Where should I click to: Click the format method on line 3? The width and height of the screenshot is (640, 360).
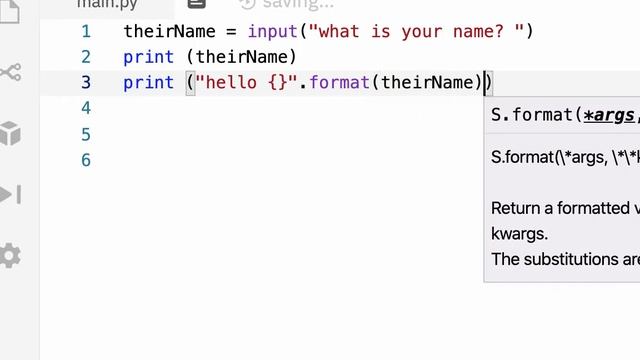tap(340, 82)
